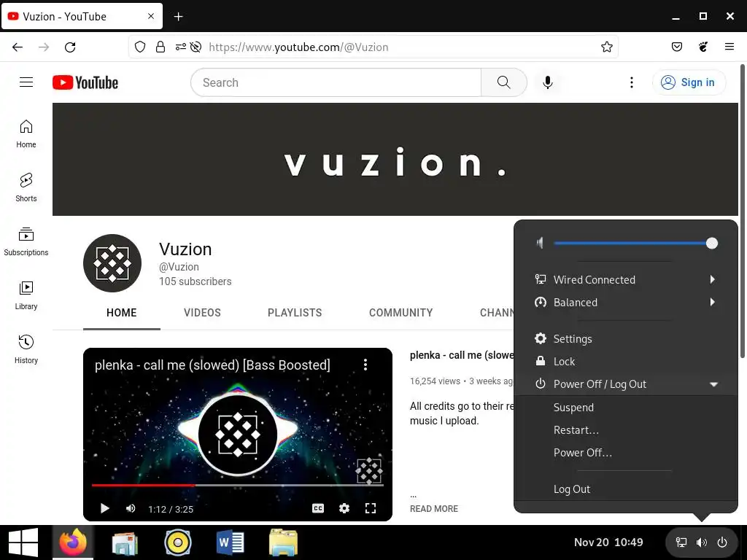Play the plenka video
747x560 pixels.
105,508
